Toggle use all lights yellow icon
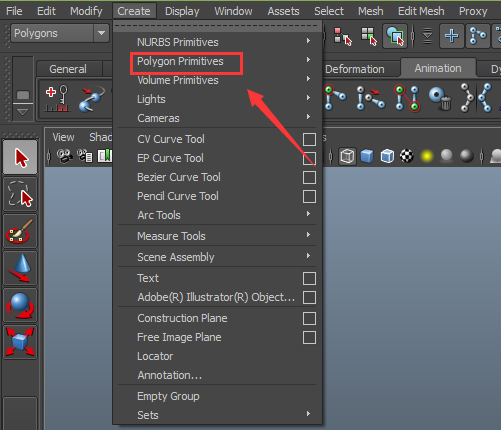The height and width of the screenshot is (430, 501). point(427,156)
